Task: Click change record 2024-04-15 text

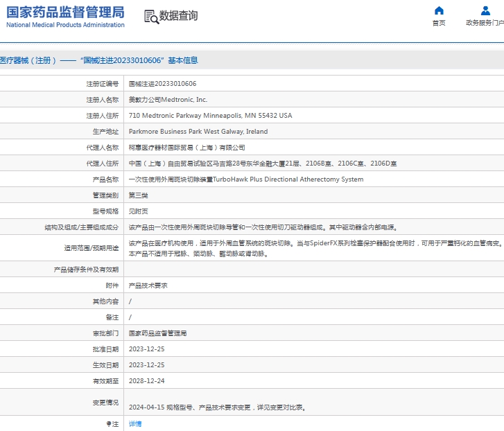Action: point(217,407)
